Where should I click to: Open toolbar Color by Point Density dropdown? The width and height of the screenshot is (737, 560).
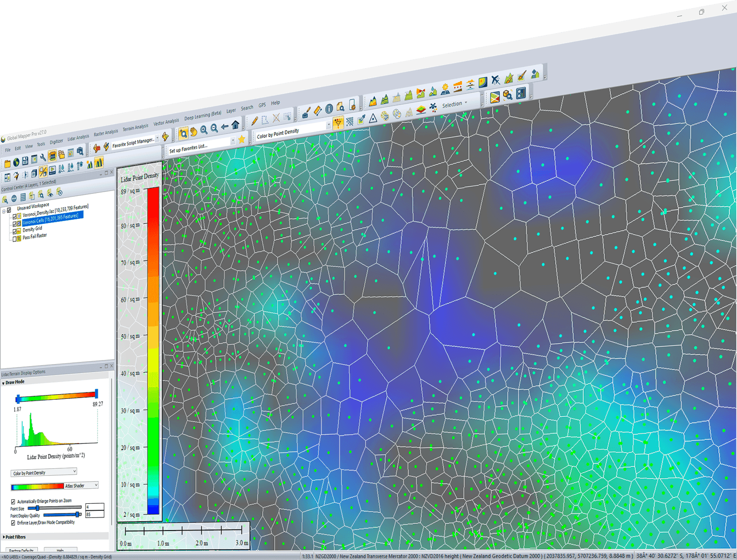click(329, 124)
